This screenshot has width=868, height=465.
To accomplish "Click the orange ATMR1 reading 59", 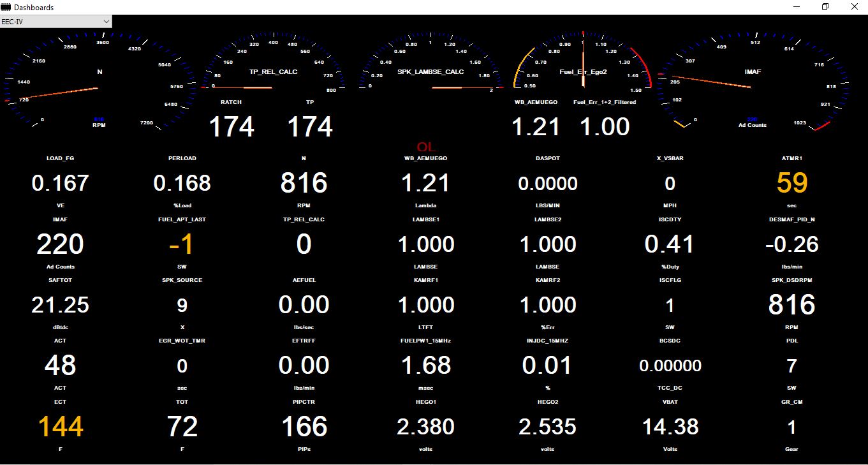I will click(791, 184).
